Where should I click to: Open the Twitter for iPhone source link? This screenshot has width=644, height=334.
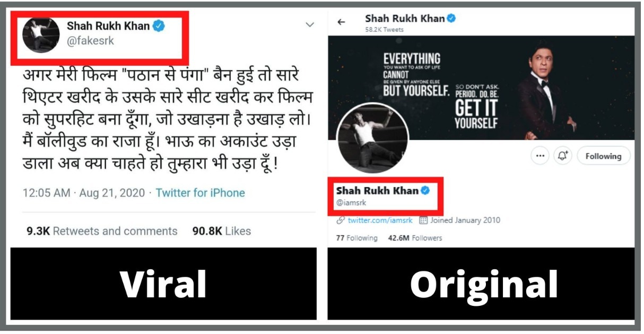pyautogui.click(x=200, y=193)
